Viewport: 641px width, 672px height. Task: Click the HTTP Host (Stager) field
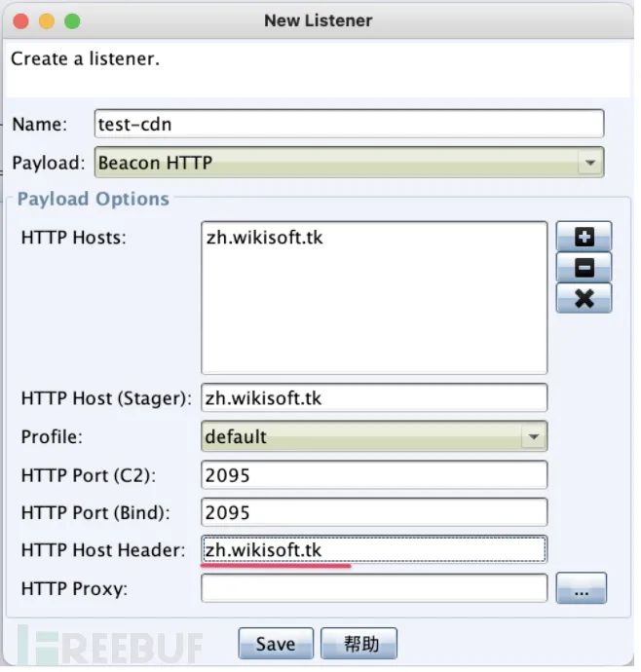click(x=374, y=398)
